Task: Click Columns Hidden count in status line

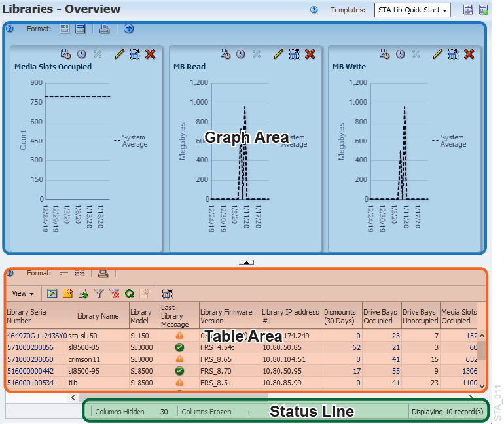Action: [164, 412]
